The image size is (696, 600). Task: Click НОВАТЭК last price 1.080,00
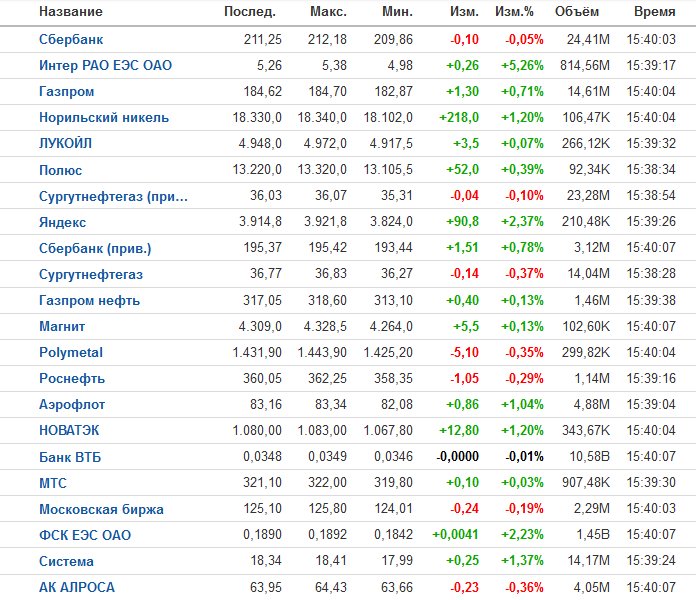click(257, 430)
